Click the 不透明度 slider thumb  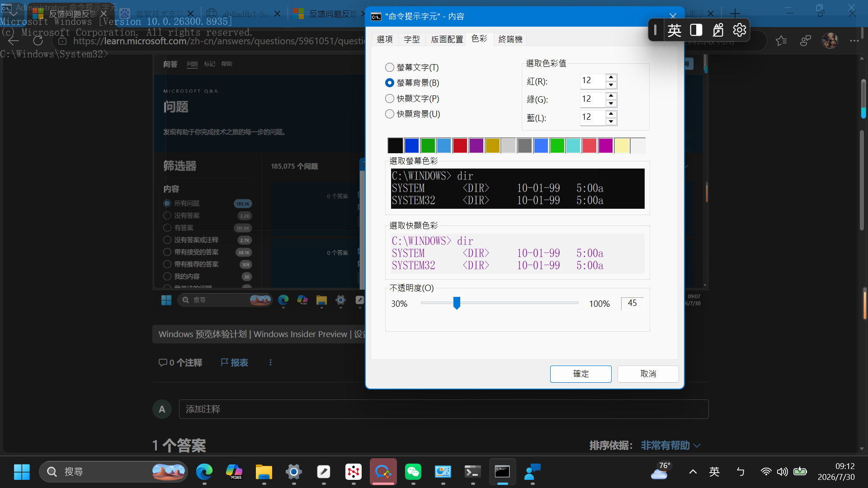(x=457, y=303)
